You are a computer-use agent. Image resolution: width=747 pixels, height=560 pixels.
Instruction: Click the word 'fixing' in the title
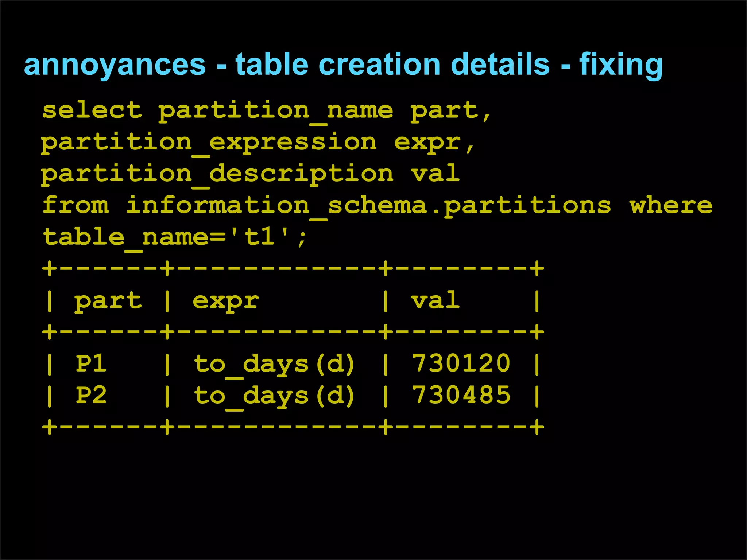[620, 65]
